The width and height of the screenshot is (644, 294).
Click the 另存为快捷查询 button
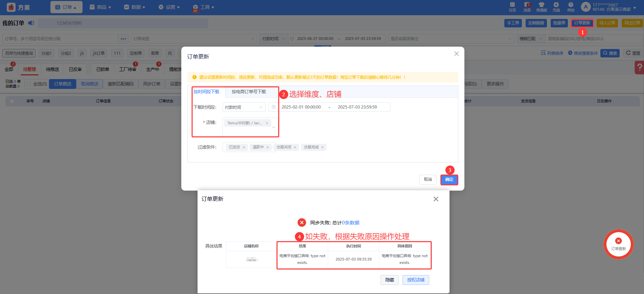(19, 53)
